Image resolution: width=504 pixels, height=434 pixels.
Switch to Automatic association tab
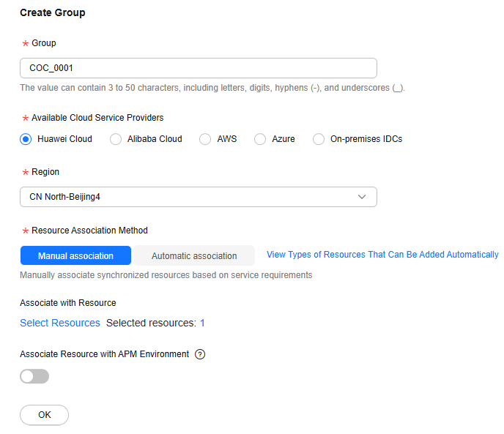(x=194, y=255)
